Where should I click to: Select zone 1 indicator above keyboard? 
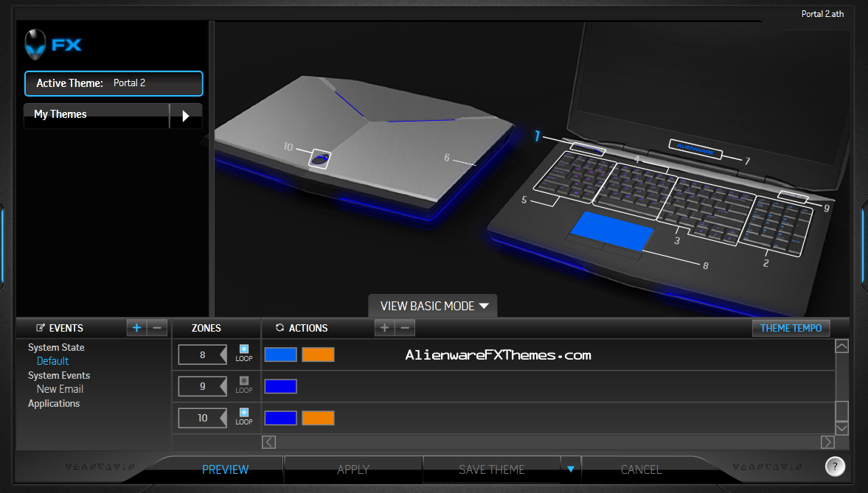click(587, 148)
